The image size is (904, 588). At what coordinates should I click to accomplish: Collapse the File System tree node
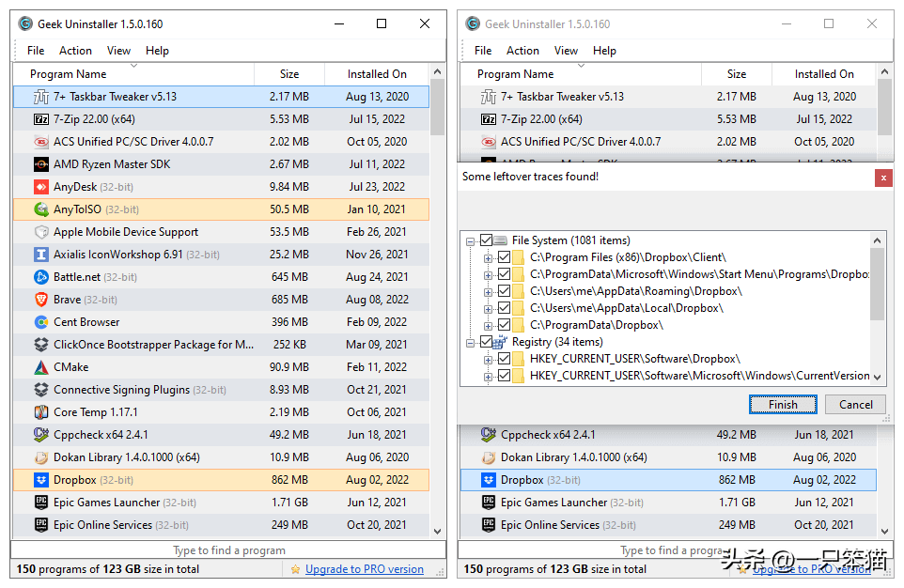(471, 241)
